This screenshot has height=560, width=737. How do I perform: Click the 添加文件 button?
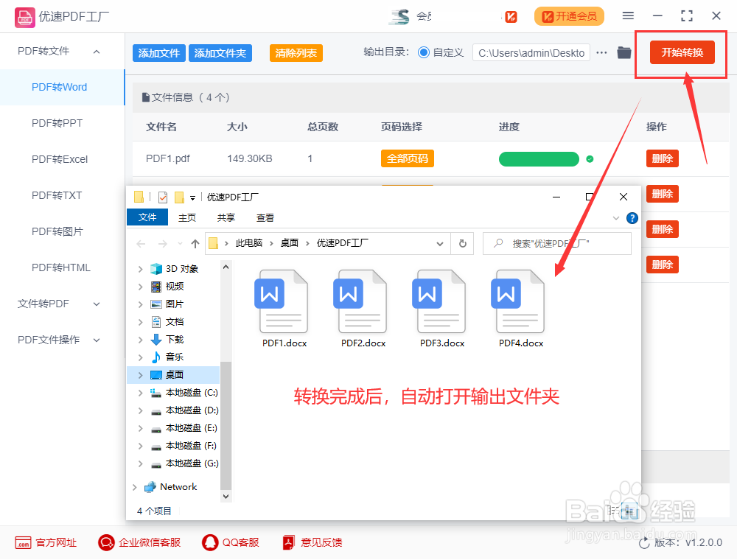point(159,53)
